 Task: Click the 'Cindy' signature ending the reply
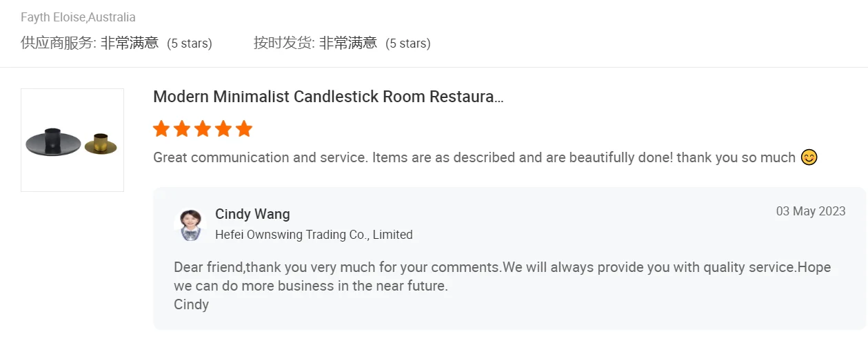coord(191,304)
